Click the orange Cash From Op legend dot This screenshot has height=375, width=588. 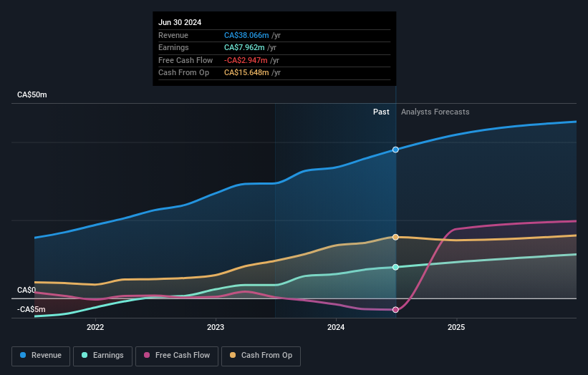coord(233,355)
